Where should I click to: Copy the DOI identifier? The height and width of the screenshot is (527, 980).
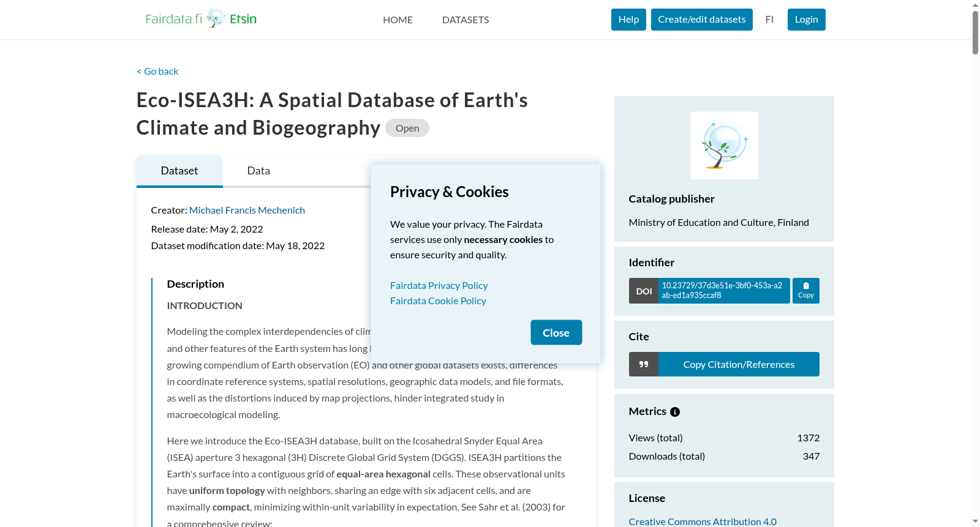point(806,291)
